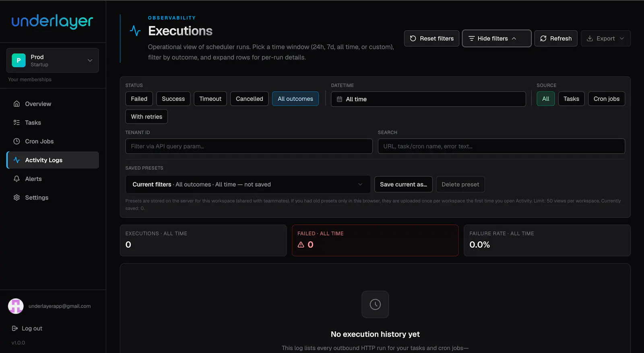The width and height of the screenshot is (644, 353).
Task: Click Save current as button
Action: click(403, 185)
